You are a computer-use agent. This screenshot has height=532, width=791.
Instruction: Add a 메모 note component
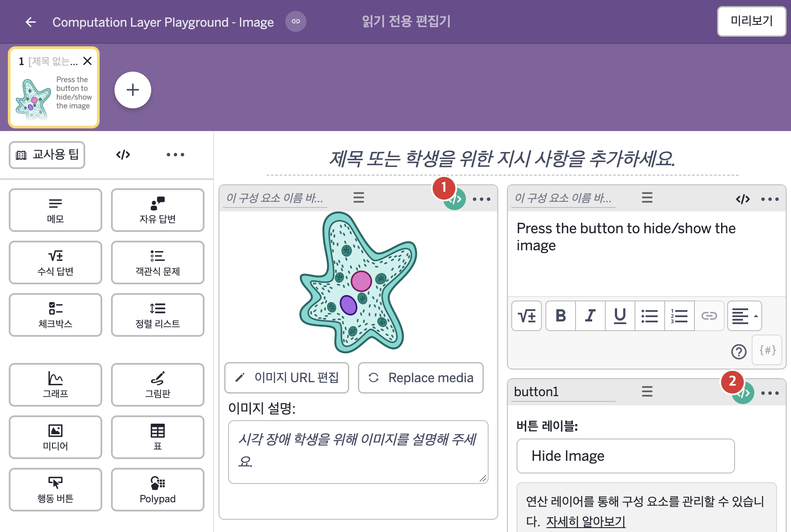point(56,210)
